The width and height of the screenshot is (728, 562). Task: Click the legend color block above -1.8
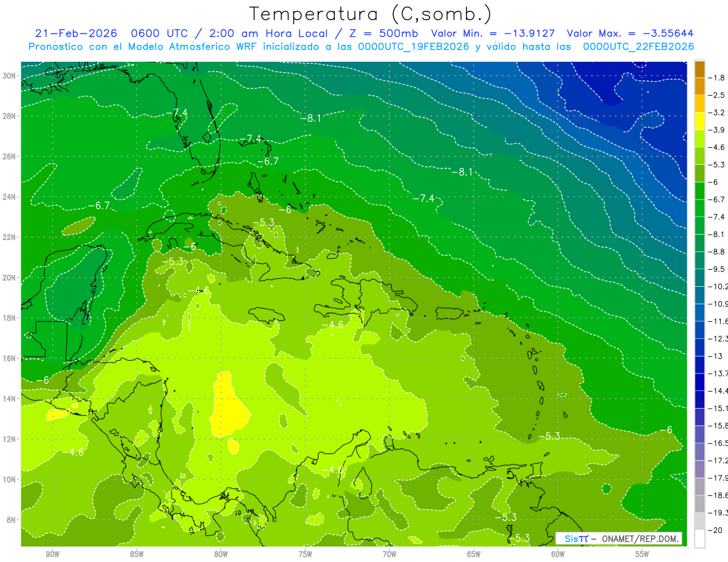[x=699, y=69]
